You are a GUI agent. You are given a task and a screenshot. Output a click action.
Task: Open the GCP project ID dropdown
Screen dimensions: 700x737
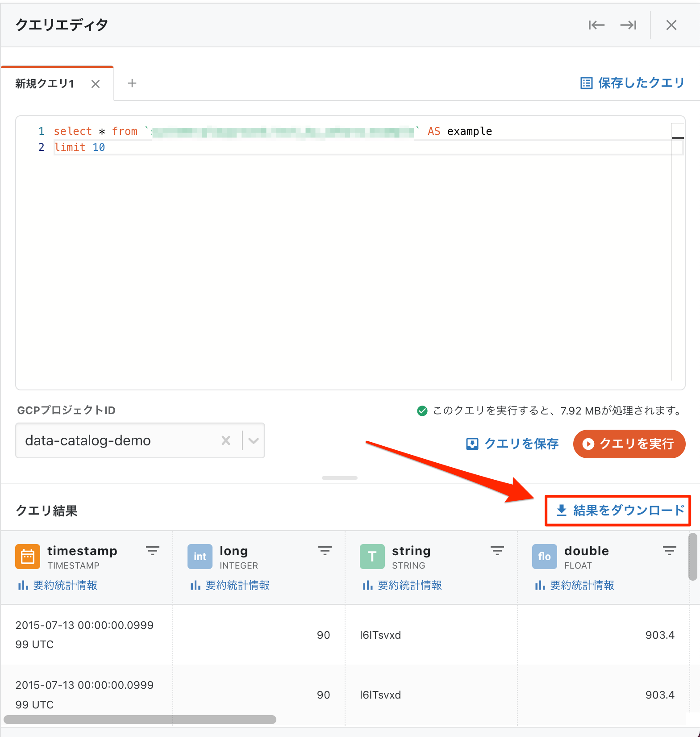click(254, 440)
